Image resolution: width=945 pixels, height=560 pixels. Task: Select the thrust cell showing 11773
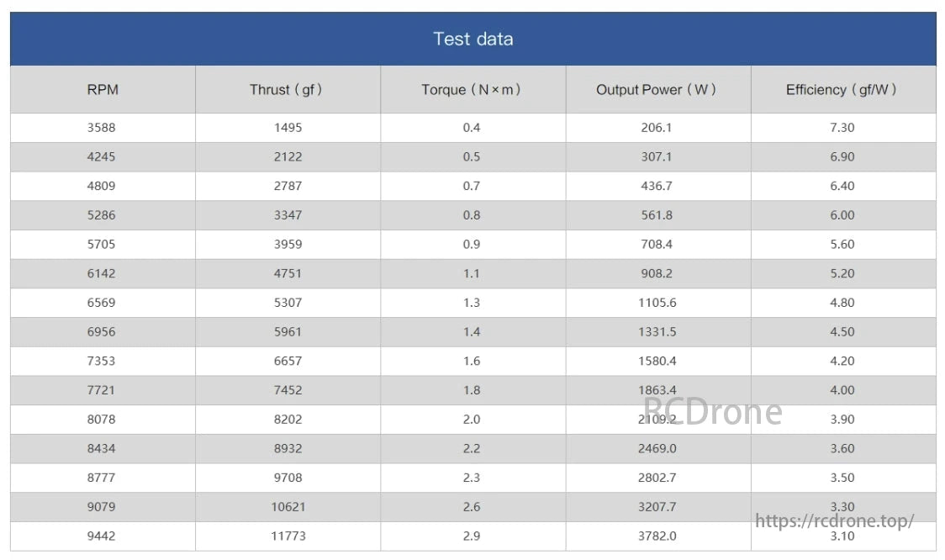[288, 536]
